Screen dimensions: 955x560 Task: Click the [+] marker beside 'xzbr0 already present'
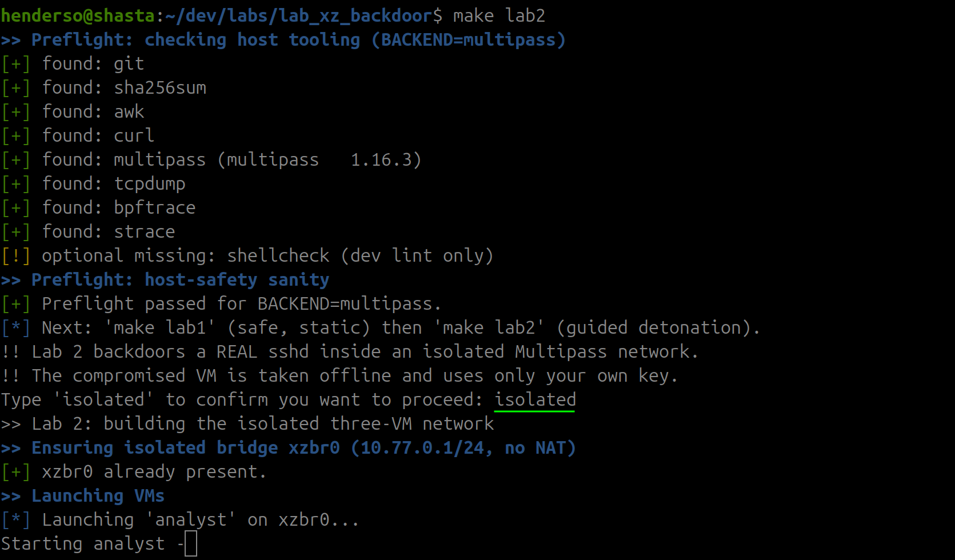pyautogui.click(x=15, y=471)
